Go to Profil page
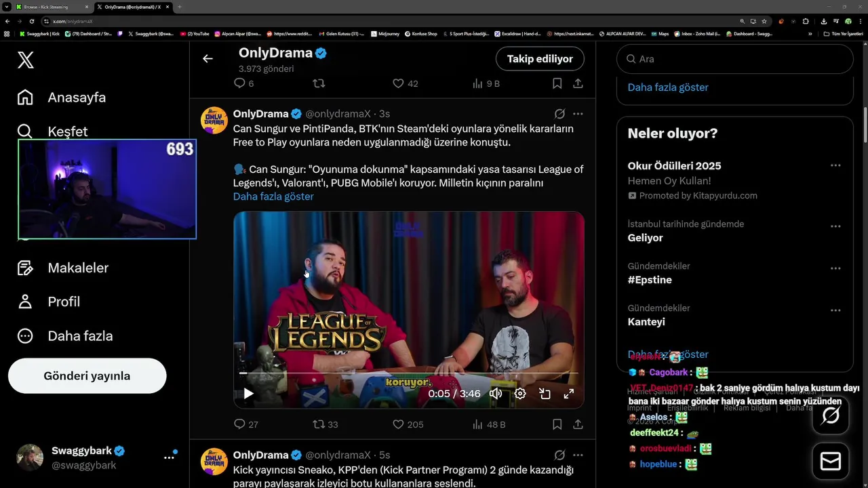The width and height of the screenshot is (868, 488). pos(48,302)
